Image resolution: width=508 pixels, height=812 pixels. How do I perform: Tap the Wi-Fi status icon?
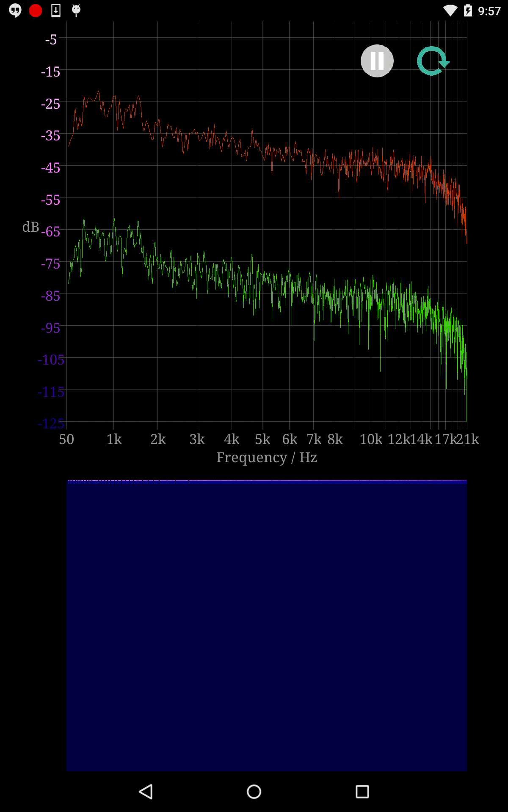450,11
